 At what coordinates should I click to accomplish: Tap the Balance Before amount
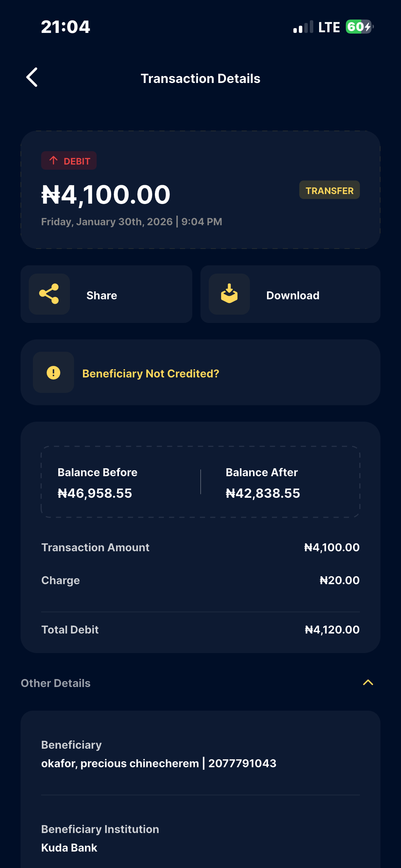tap(95, 493)
